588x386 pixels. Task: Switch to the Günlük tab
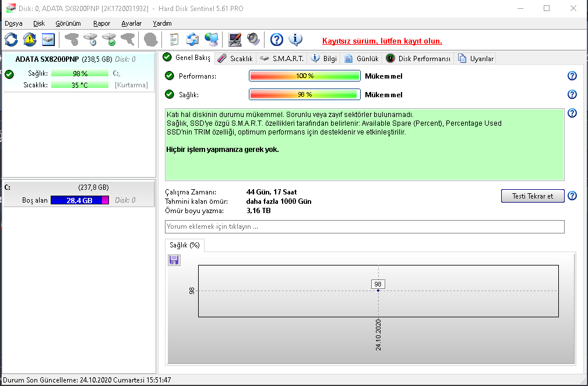(361, 58)
